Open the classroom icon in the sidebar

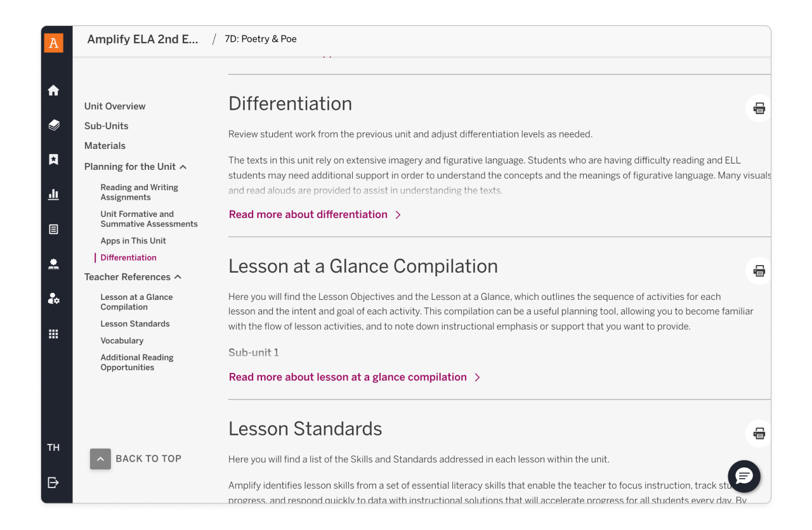pyautogui.click(x=54, y=264)
